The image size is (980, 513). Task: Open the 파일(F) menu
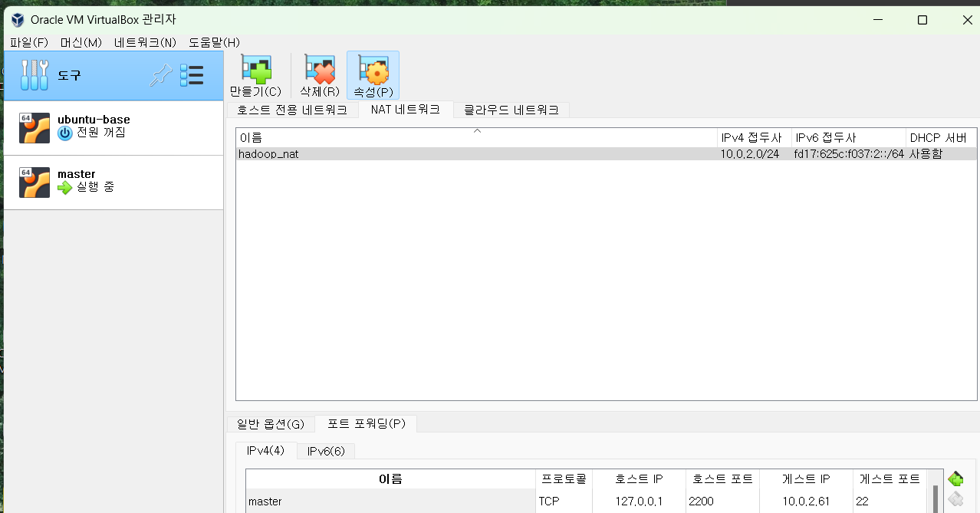point(29,42)
